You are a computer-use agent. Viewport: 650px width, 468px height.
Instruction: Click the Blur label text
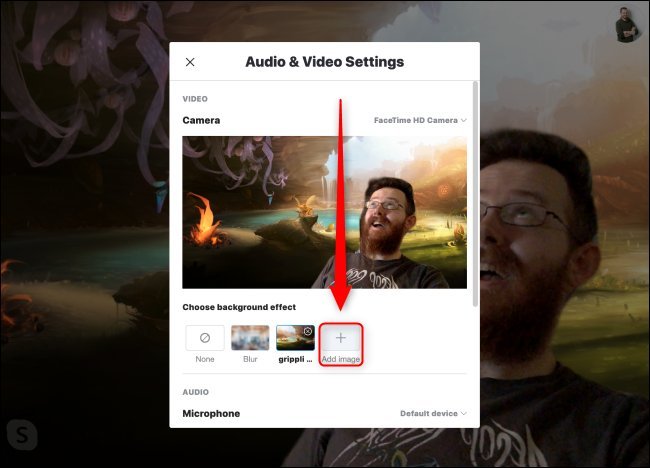[250, 359]
